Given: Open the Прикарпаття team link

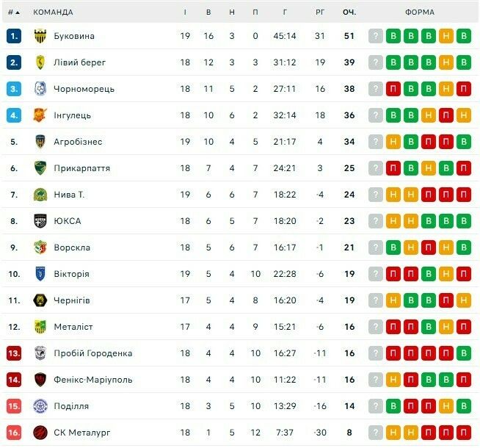Looking at the screenshot, I should 81,168.
